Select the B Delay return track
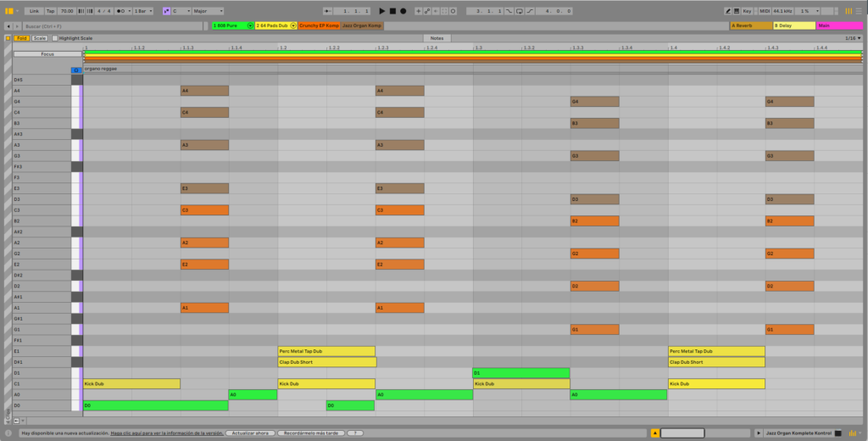Image resolution: width=868 pixels, height=441 pixels. 794,25
